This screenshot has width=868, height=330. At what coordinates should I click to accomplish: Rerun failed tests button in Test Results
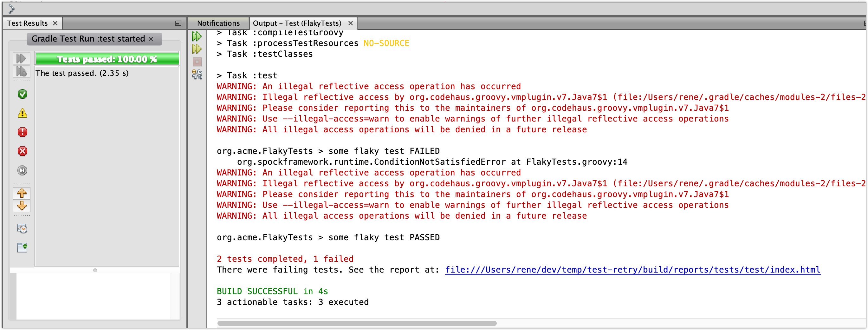click(21, 71)
